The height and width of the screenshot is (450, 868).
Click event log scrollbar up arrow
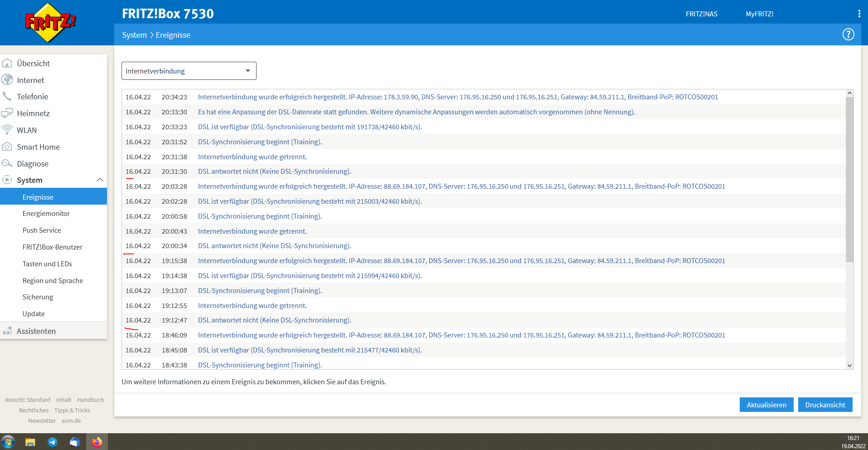pos(849,93)
